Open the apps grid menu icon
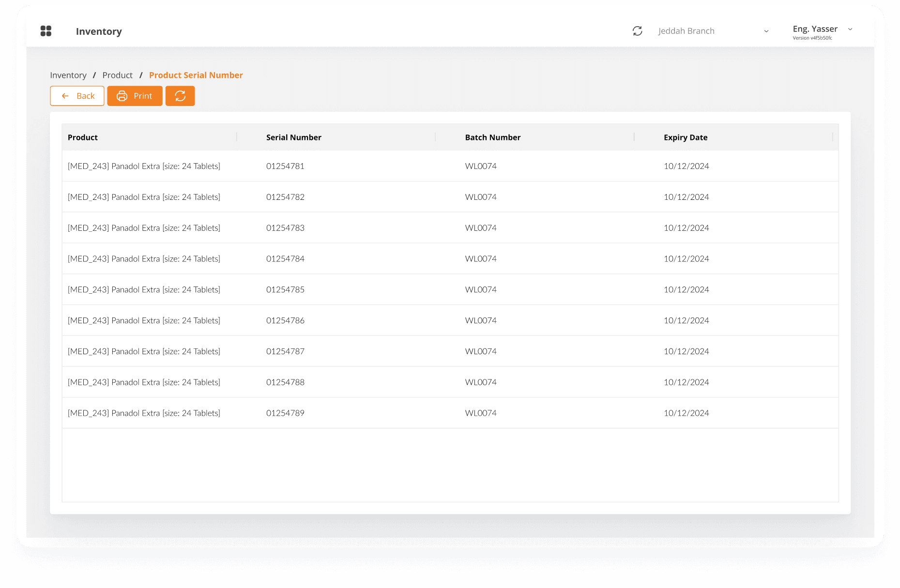 tap(46, 31)
